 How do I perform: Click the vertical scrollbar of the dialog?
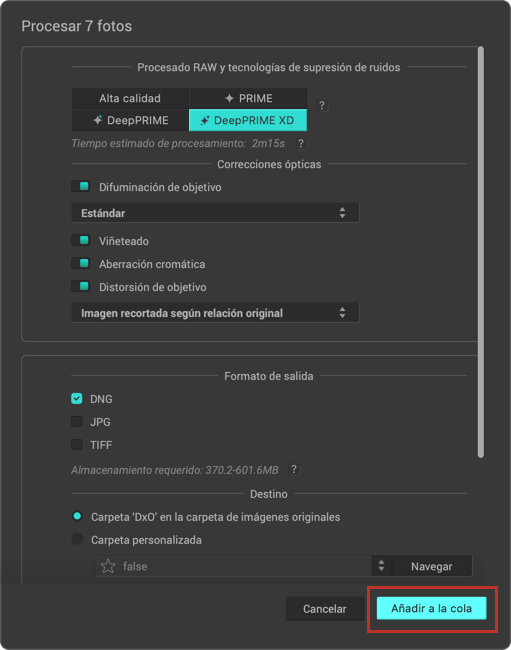click(x=481, y=252)
